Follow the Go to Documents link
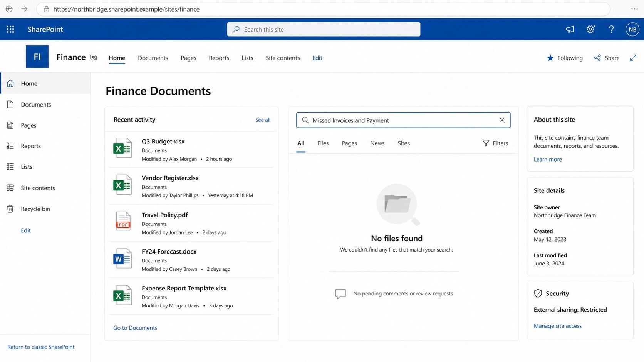The image size is (644, 362). (135, 328)
